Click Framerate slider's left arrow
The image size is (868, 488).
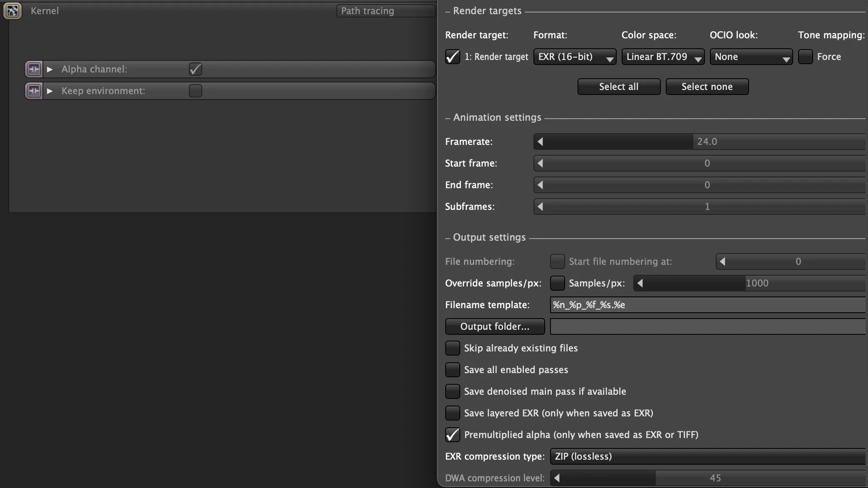coord(540,142)
